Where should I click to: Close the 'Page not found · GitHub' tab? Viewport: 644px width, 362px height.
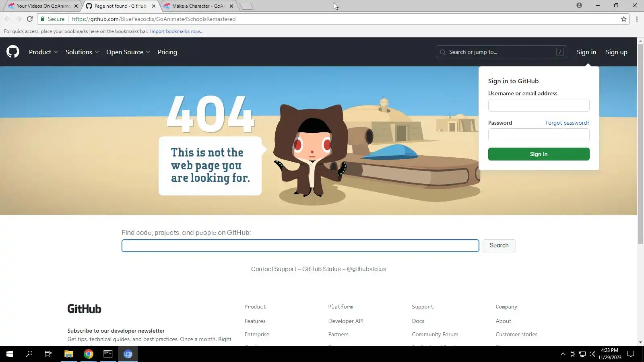154,6
